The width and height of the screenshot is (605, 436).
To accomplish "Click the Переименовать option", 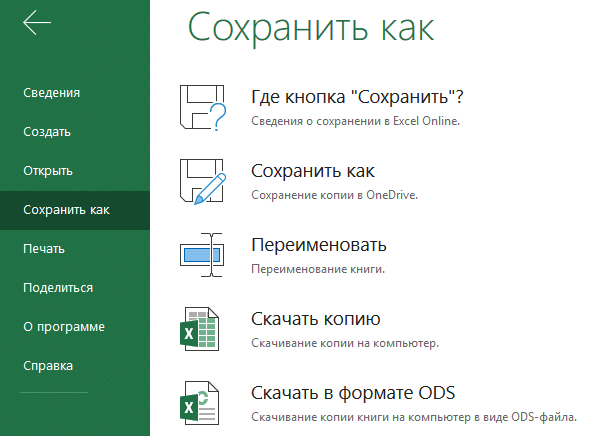I will pos(319,245).
